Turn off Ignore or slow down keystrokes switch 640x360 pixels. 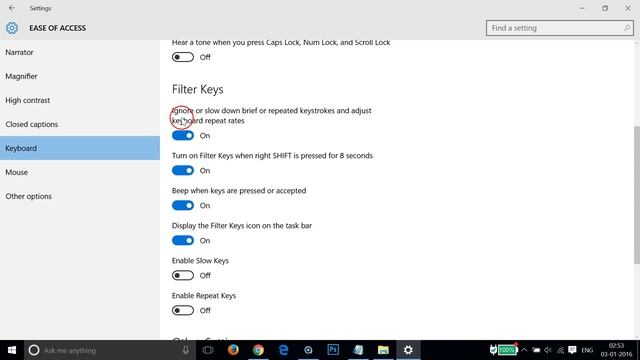point(183,136)
